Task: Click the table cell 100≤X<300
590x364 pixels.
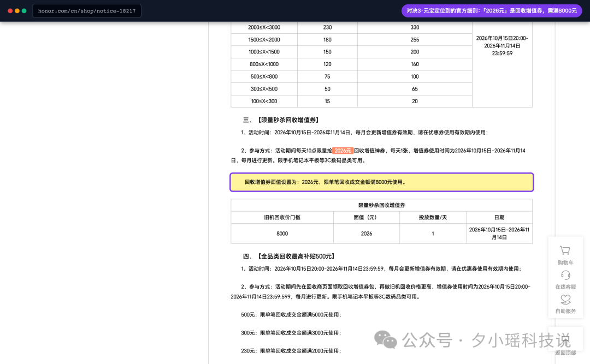Action: pyautogui.click(x=264, y=101)
